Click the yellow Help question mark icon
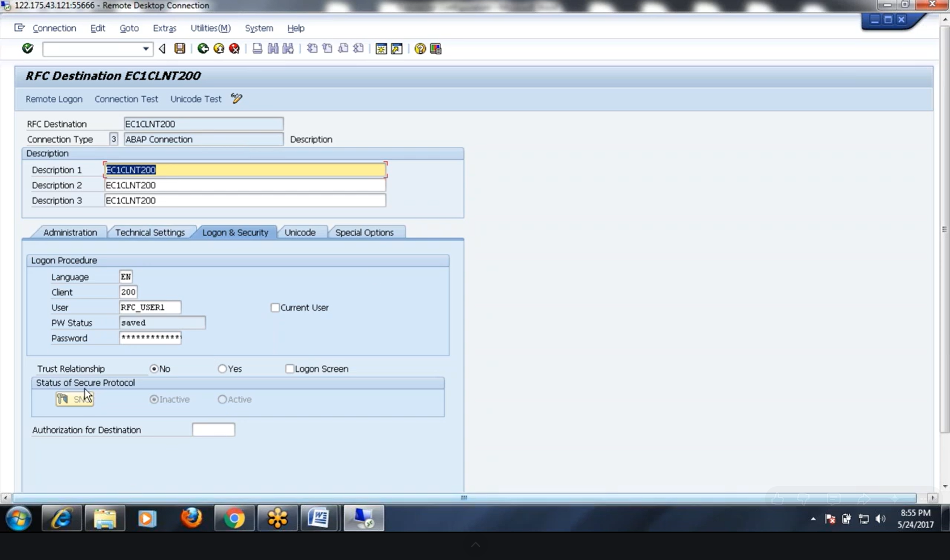 pyautogui.click(x=420, y=49)
